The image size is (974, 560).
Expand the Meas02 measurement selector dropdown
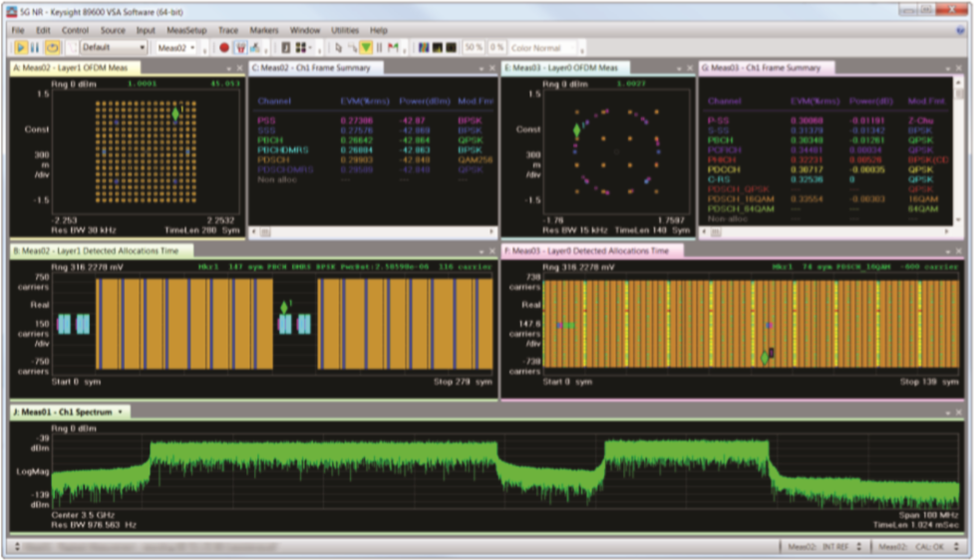click(x=175, y=47)
